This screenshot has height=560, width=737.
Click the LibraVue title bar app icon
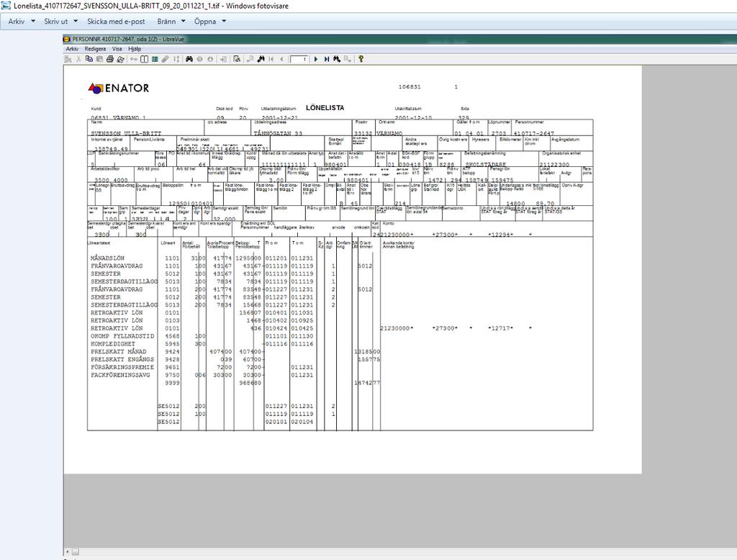click(67, 39)
